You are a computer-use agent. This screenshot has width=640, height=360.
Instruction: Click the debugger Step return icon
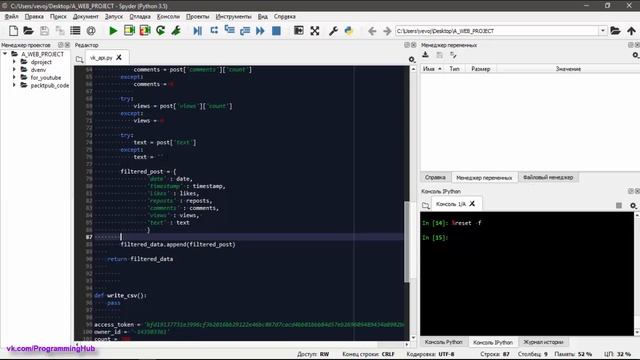click(x=245, y=31)
